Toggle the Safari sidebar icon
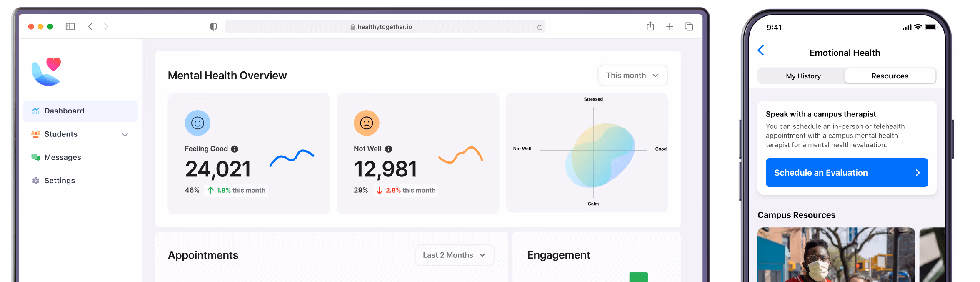Viewport: 980px width, 282px height. tap(70, 27)
